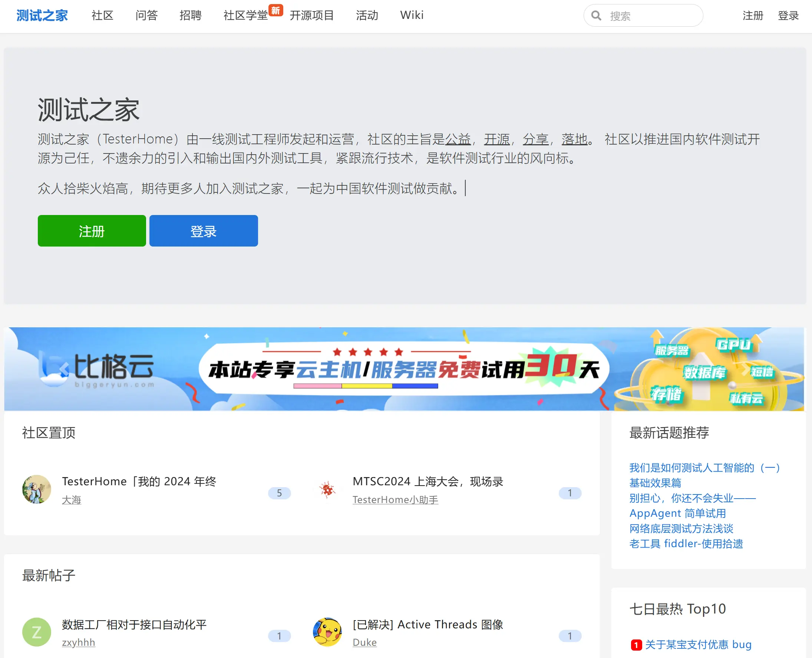
Task: Click top-right 注册 link
Action: pos(752,16)
